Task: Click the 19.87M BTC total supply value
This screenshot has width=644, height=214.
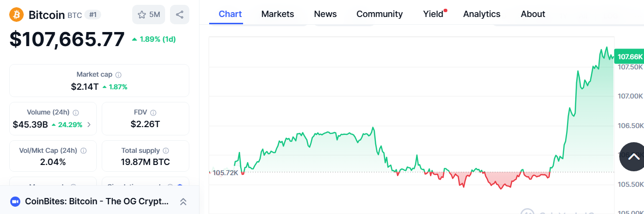Action: 145,162
